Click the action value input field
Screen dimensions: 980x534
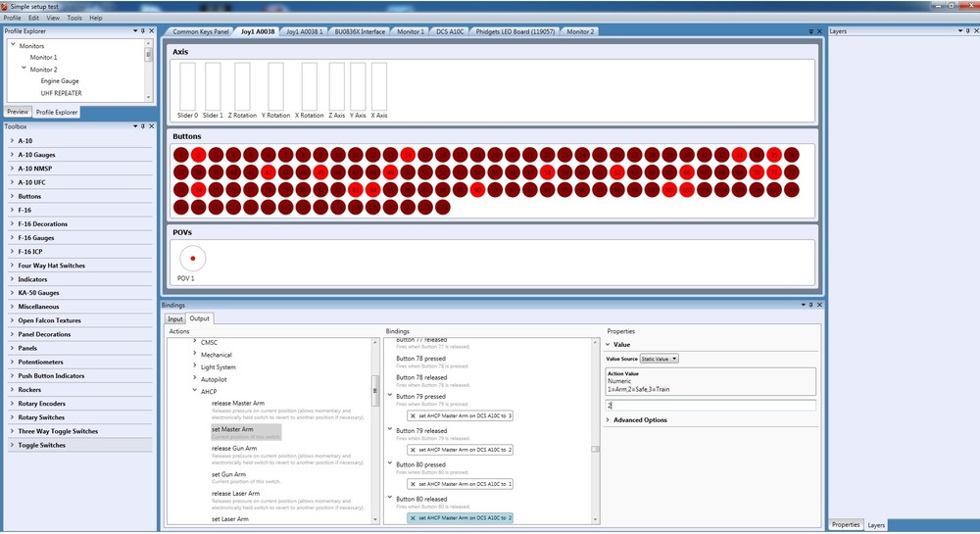coord(710,405)
